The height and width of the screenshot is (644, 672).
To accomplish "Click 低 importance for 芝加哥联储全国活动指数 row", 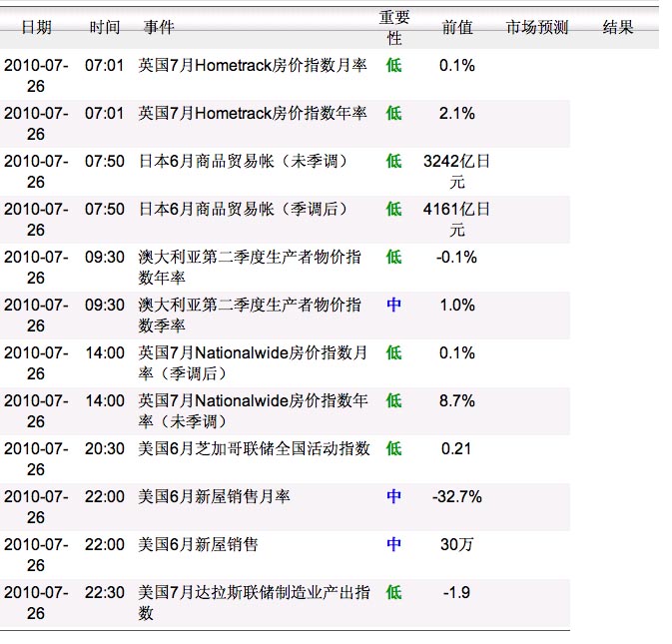I will pos(393,449).
